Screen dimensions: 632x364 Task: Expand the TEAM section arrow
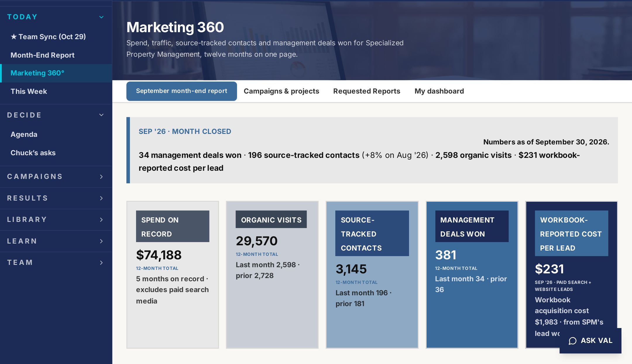pyautogui.click(x=102, y=263)
